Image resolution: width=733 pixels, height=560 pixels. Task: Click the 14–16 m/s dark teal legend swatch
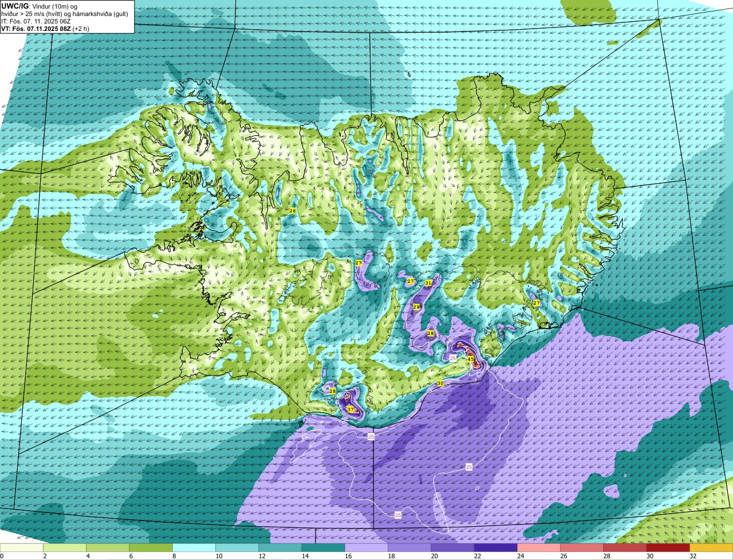[x=324, y=547]
